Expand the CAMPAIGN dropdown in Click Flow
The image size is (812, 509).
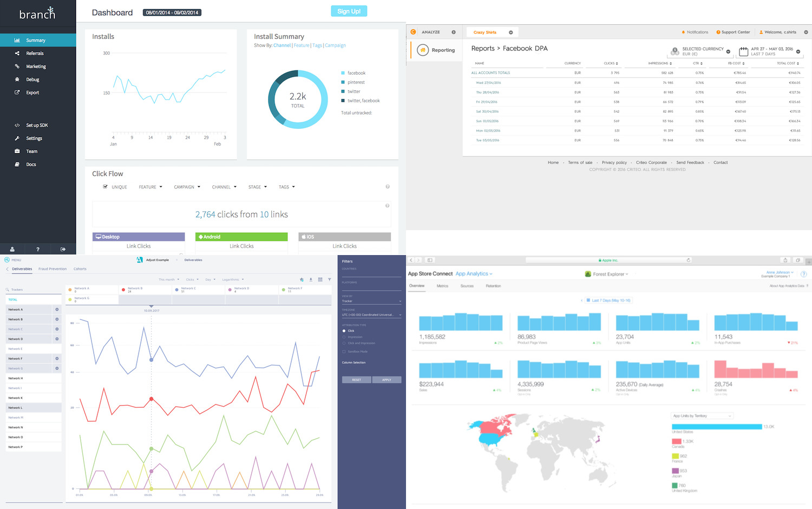[x=187, y=187]
